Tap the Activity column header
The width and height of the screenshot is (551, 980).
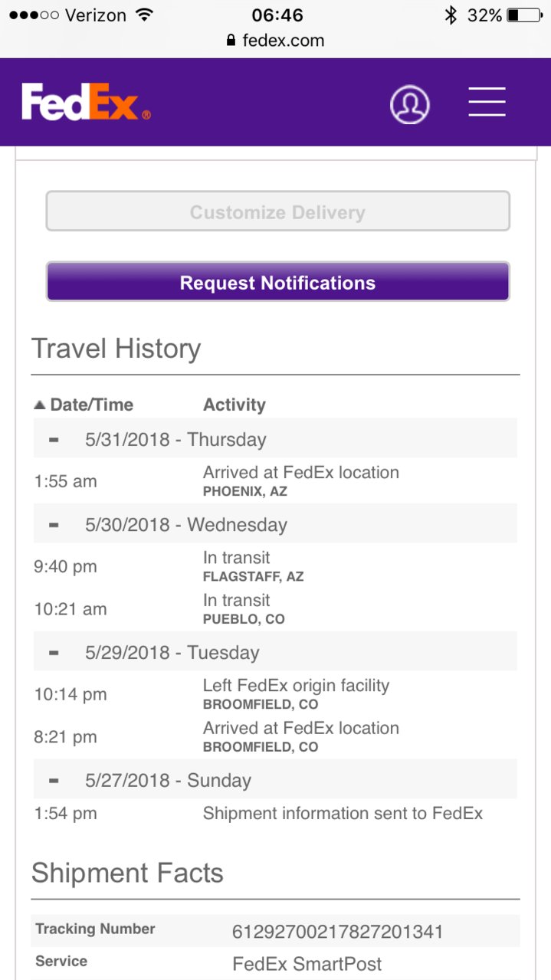(x=235, y=405)
